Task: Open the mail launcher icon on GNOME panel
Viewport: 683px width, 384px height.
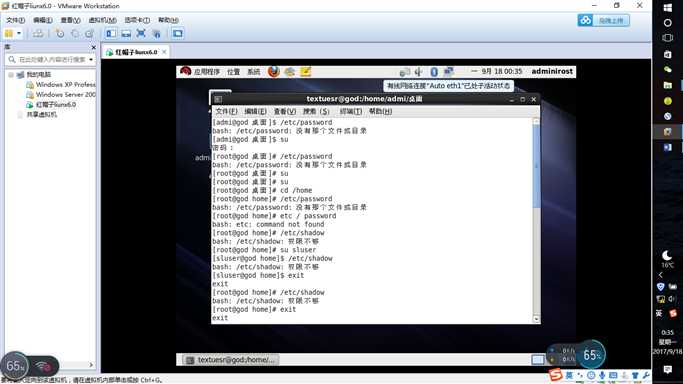Action: click(x=290, y=71)
